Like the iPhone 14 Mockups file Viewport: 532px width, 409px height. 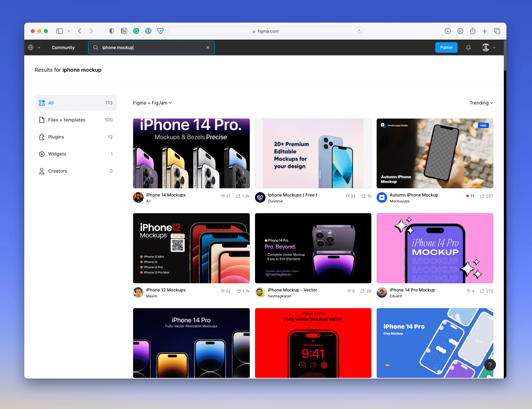pos(223,196)
